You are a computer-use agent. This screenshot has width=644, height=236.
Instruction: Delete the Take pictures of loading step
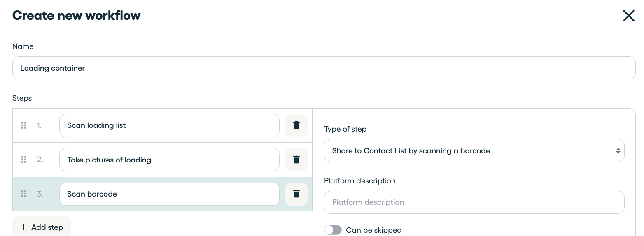[296, 160]
